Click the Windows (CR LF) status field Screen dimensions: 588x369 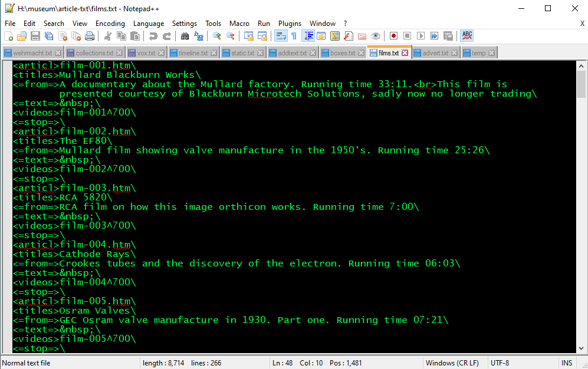click(x=452, y=363)
